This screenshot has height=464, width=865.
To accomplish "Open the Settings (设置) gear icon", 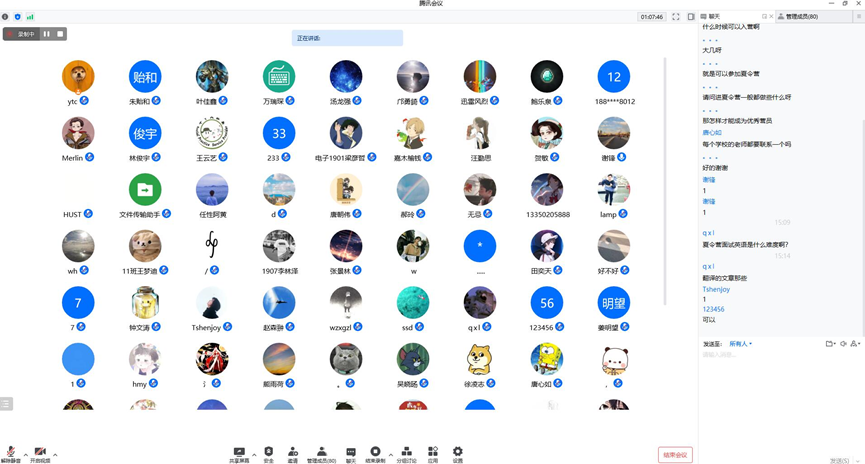I will [458, 453].
